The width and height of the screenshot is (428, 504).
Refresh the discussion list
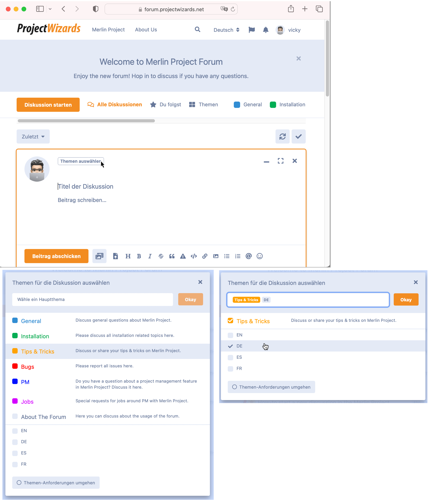click(x=282, y=136)
